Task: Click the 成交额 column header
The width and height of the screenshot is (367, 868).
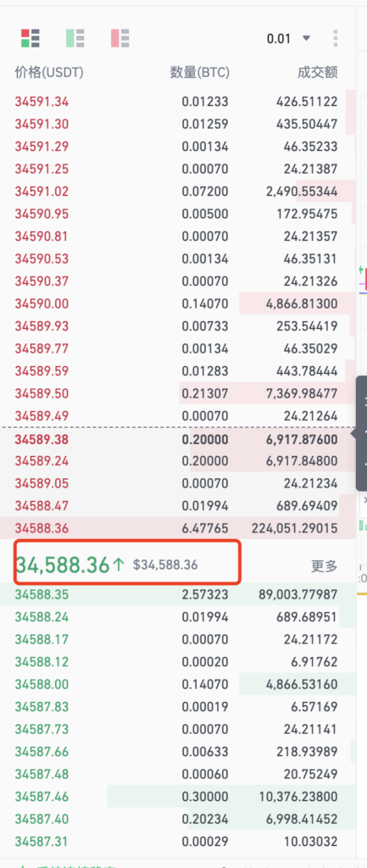Action: point(317,72)
